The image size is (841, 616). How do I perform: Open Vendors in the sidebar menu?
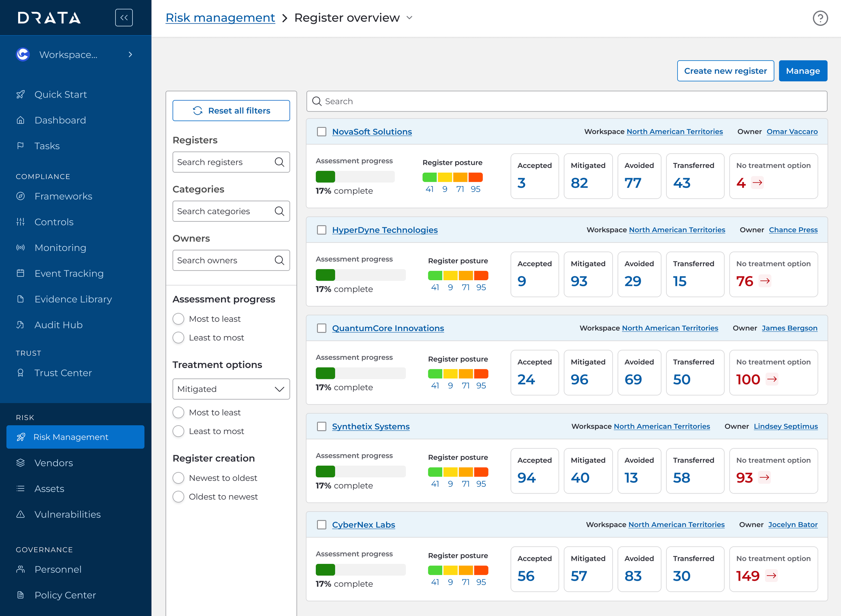[x=54, y=463]
